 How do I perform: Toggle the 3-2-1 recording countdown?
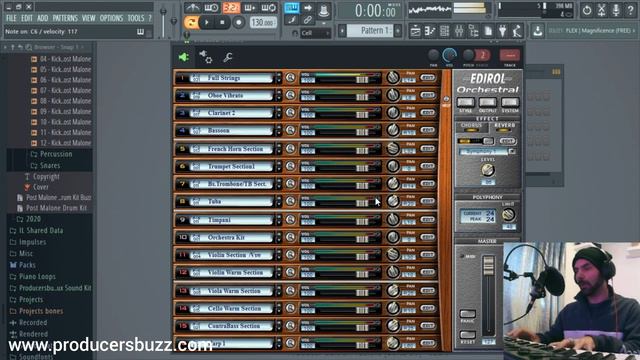click(231, 8)
